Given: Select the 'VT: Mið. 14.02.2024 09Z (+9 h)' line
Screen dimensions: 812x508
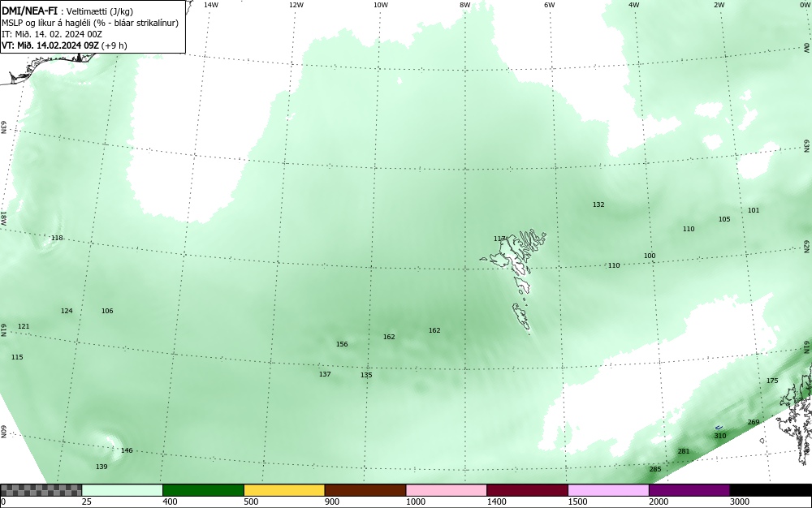Looking at the screenshot, I should [x=64, y=45].
